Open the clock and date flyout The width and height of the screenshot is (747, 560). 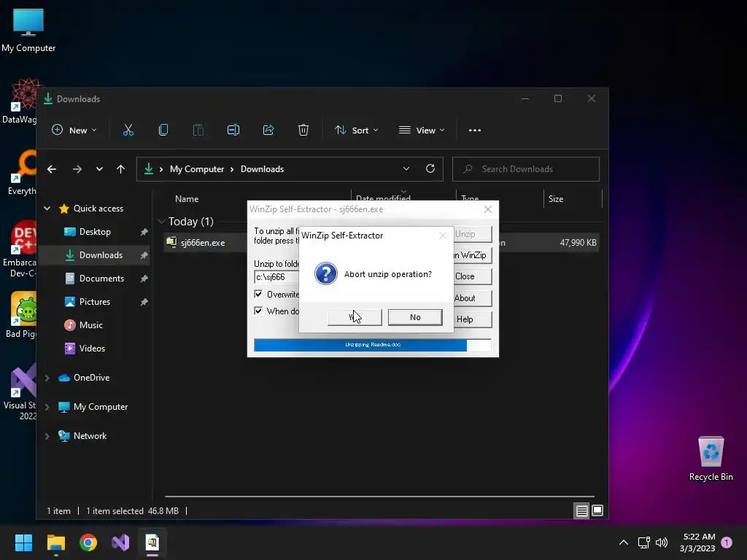[x=698, y=542]
